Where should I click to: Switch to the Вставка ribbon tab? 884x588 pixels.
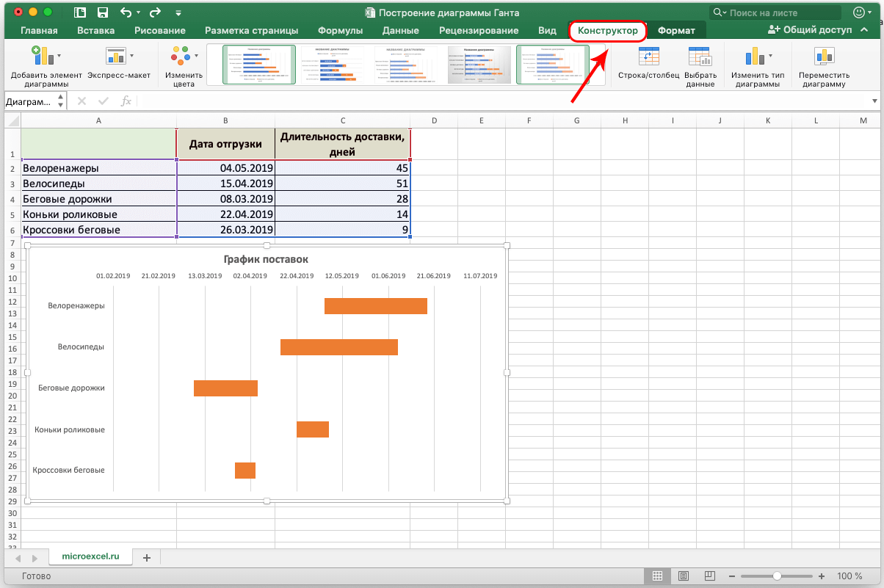coord(95,31)
